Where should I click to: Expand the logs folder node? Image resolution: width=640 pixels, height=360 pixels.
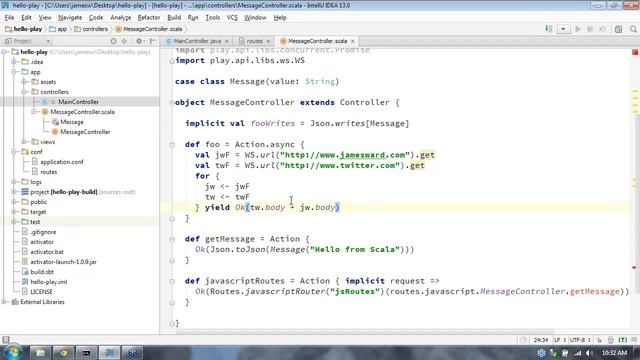click(x=14, y=182)
